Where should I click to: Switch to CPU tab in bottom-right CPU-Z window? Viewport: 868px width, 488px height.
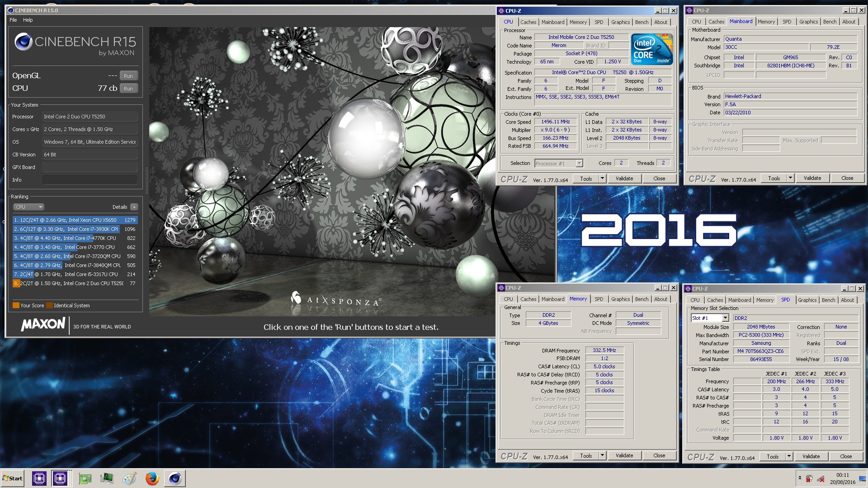click(695, 300)
